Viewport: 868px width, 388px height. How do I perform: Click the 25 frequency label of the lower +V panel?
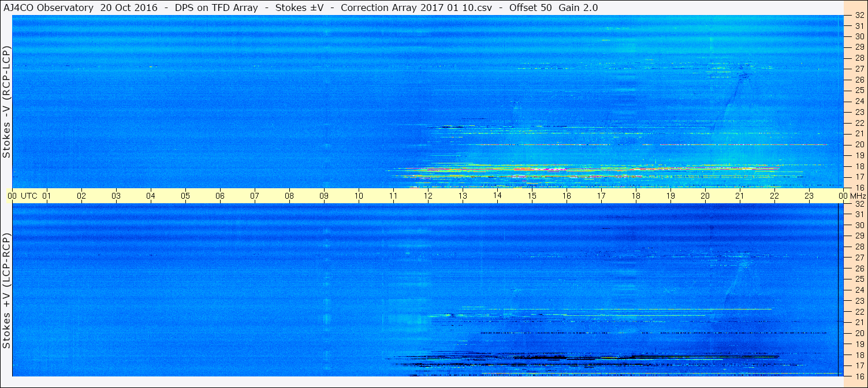click(x=859, y=279)
